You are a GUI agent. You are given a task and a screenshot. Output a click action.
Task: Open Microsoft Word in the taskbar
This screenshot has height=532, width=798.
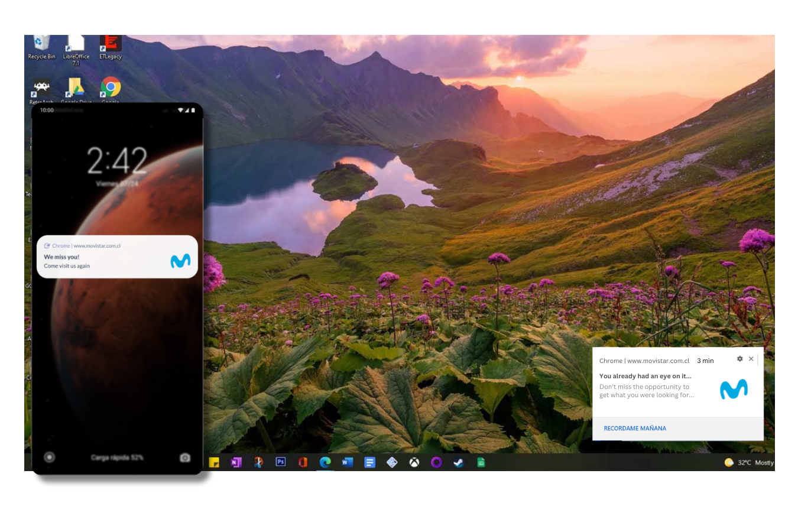tap(348, 462)
